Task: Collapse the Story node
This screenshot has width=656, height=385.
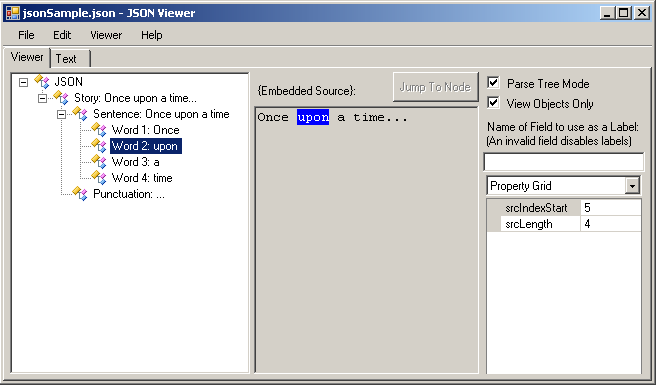Action: (x=42, y=98)
